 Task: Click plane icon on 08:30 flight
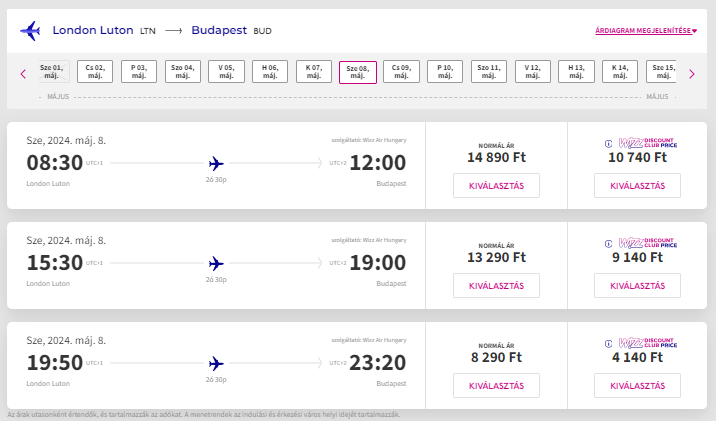[216, 163]
